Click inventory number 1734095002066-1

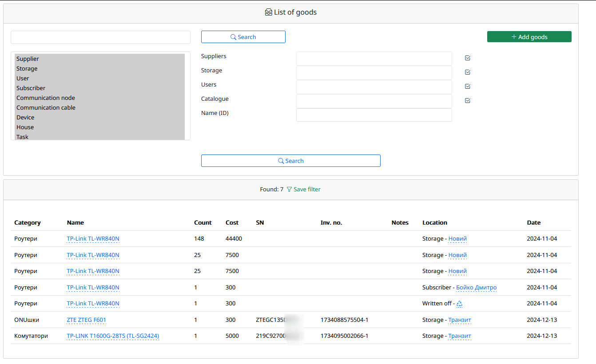[345, 336]
